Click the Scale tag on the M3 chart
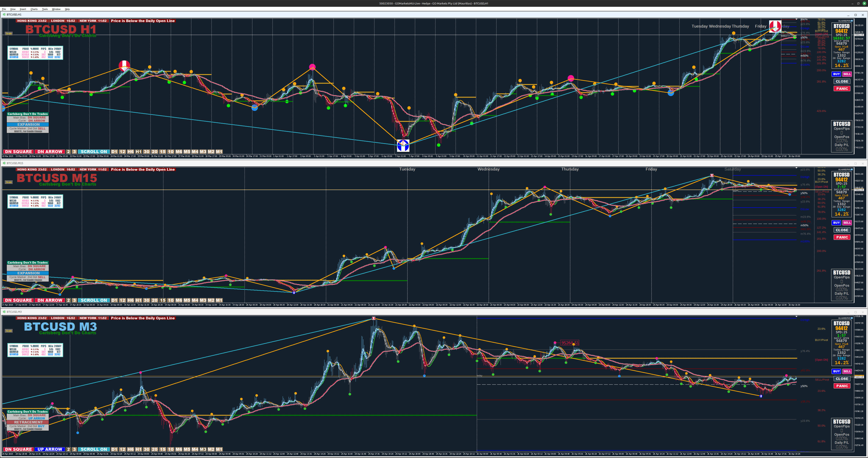Viewport: 868px width, 458px height. coord(9,331)
